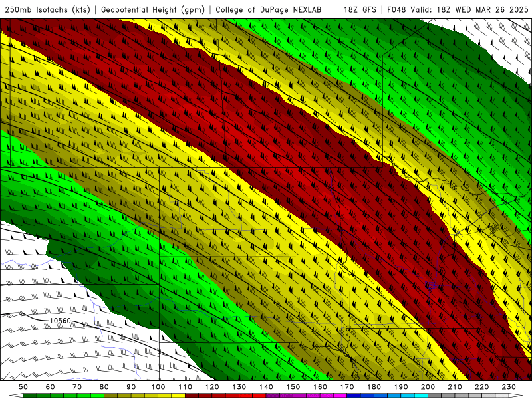Click the 'Geopotential Height (gpm)' header label

pos(153,10)
